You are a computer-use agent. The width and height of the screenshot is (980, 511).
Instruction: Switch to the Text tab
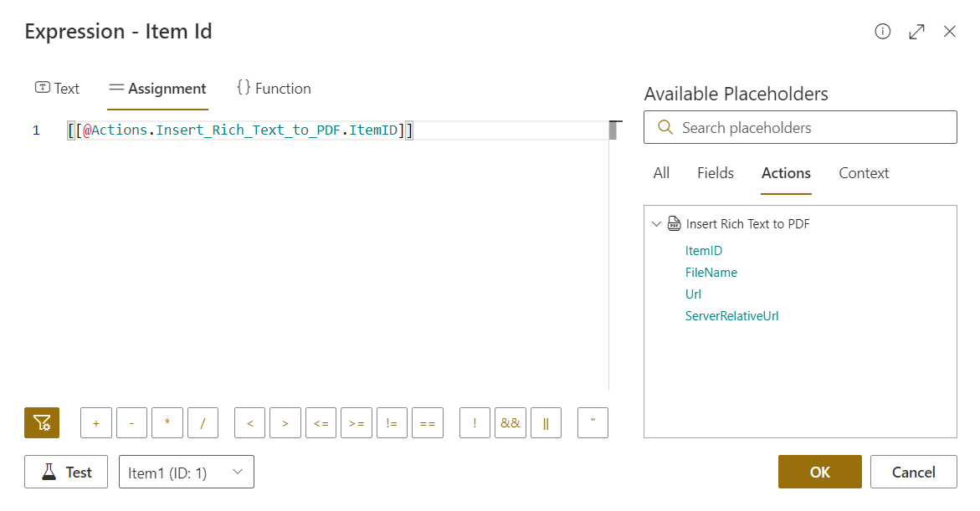click(x=57, y=89)
